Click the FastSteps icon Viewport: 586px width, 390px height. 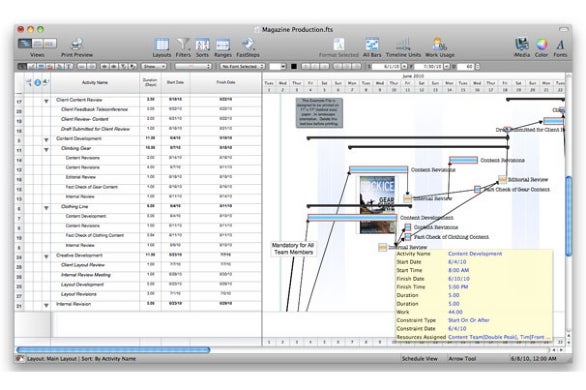(247, 44)
